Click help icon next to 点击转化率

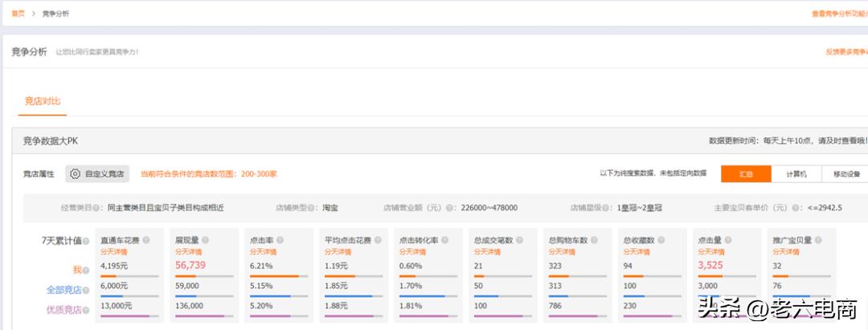point(444,240)
